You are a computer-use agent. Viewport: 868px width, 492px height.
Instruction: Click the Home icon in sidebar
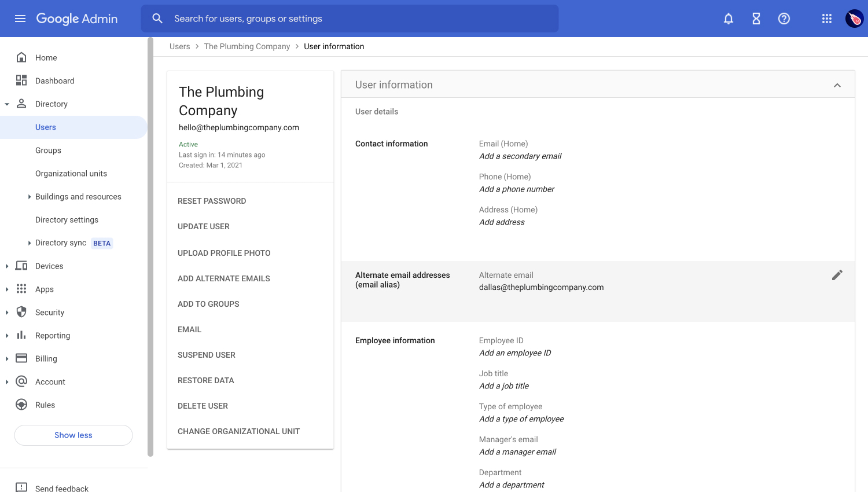click(x=21, y=57)
